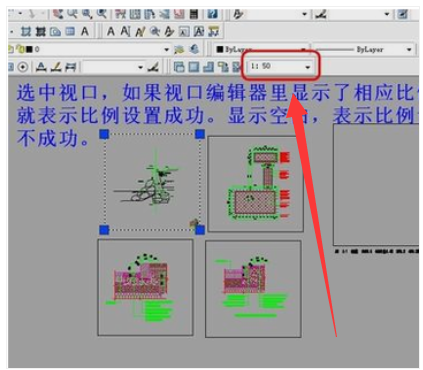The image size is (423, 370).
Task: Click Make Object's Layer Current icon
Action: [179, 50]
